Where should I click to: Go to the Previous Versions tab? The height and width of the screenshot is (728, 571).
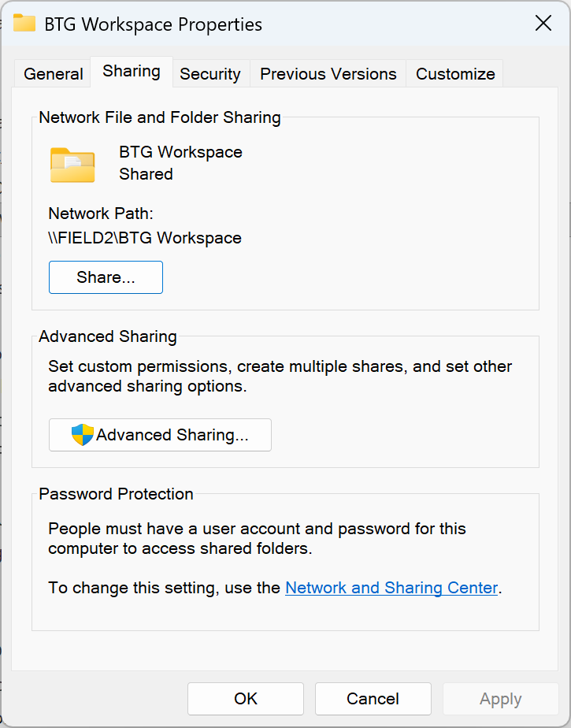coord(328,74)
